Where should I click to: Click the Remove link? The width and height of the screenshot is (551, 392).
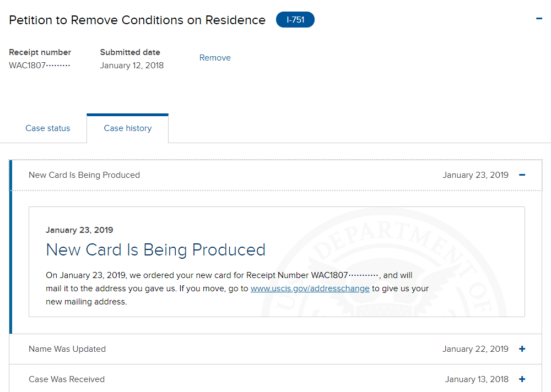pos(215,58)
